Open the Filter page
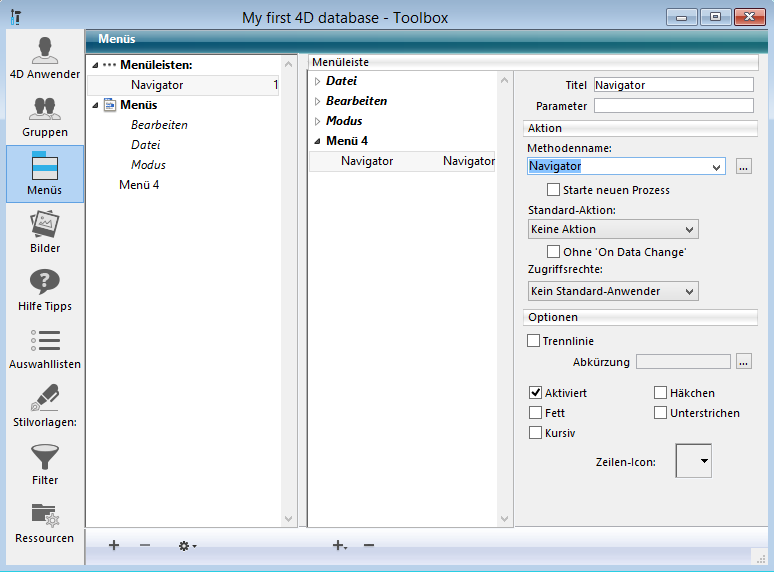The image size is (774, 572). tap(44, 463)
